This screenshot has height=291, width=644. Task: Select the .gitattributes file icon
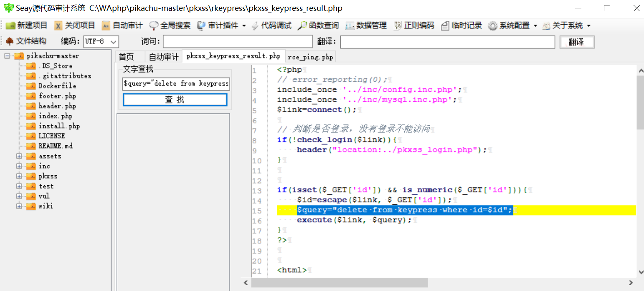pos(31,76)
